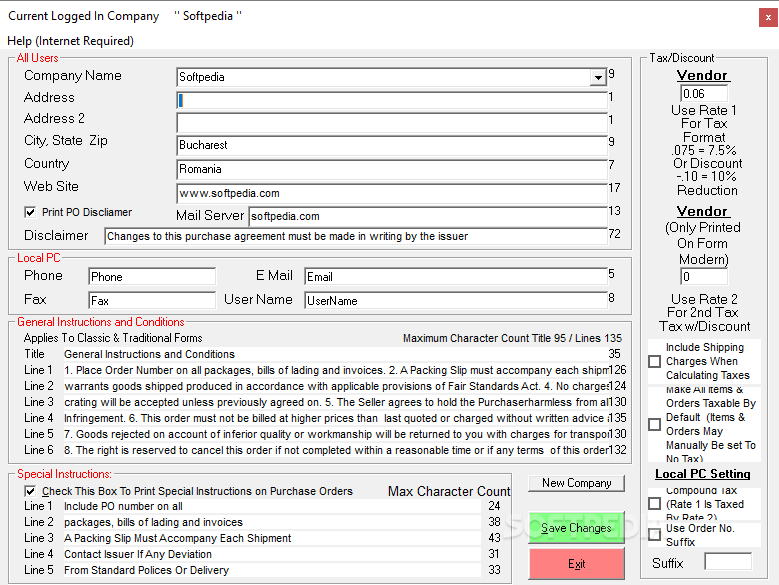
Task: Enable Use Order No. Suffix checkbox
Action: [655, 535]
